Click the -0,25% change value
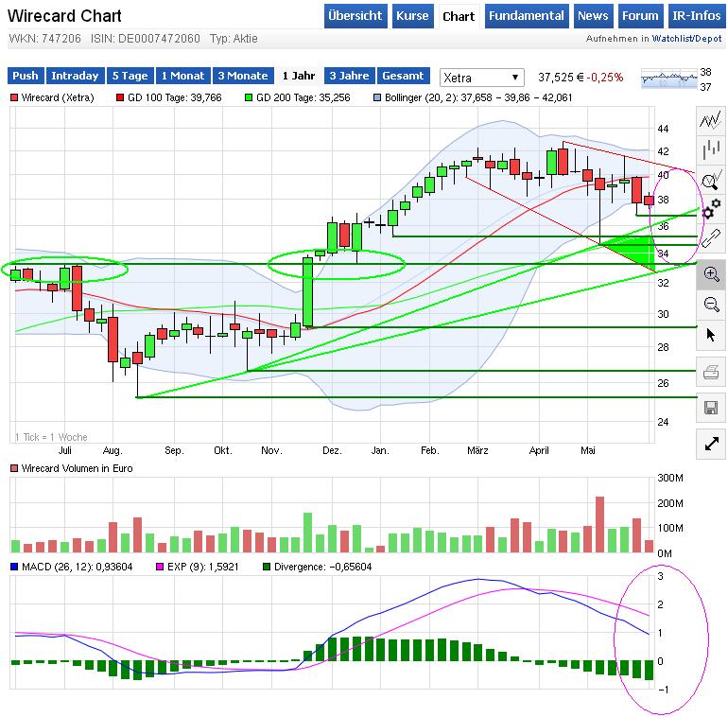Viewport: 728px width, 717px height. pos(604,77)
